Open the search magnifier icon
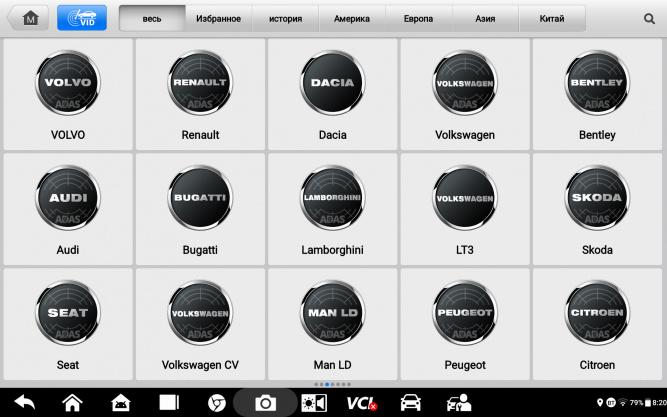Image resolution: width=667 pixels, height=417 pixels. [649, 19]
